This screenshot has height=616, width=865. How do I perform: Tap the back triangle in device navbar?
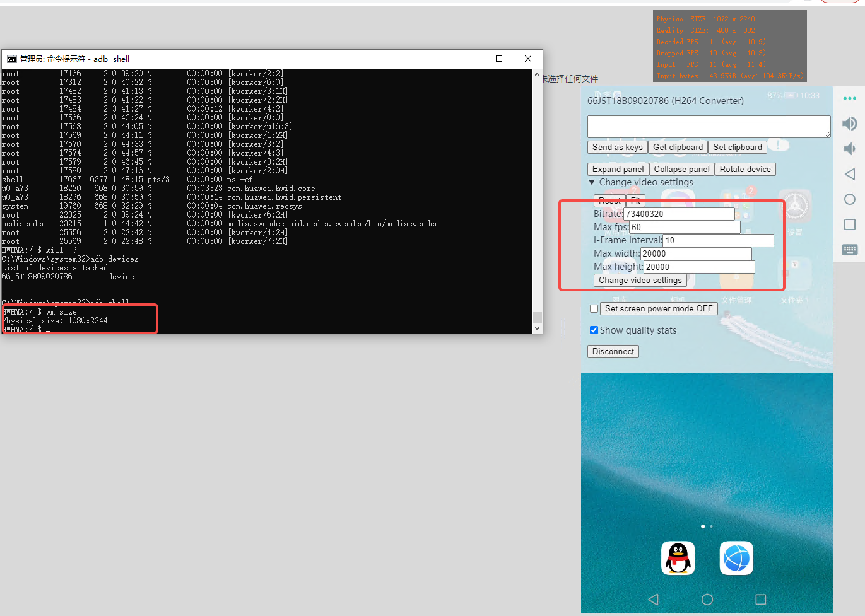pos(653,599)
